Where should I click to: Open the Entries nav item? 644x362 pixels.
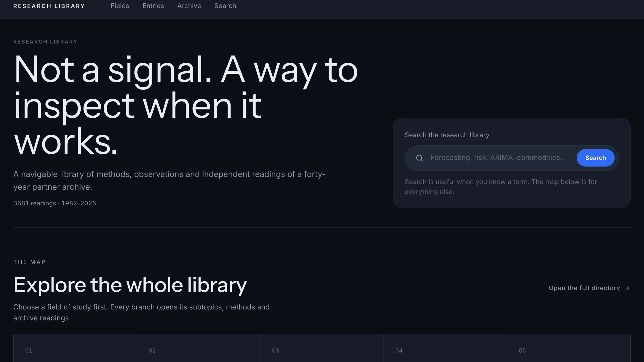pos(153,6)
